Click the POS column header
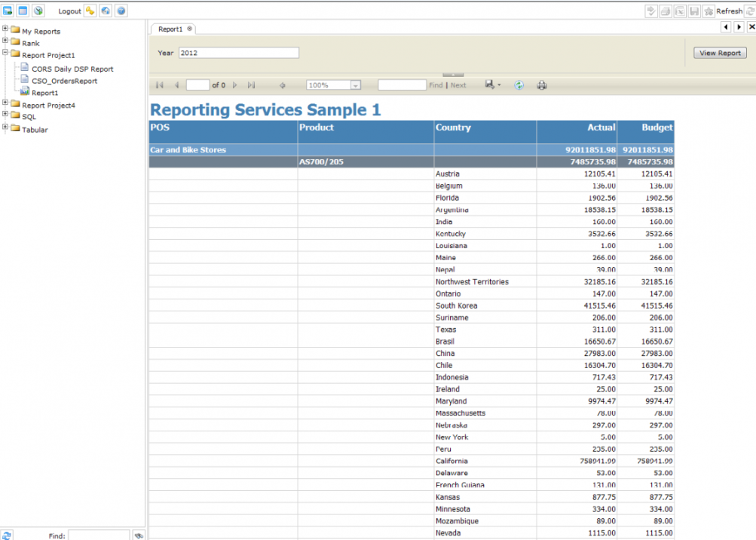This screenshot has width=756, height=540. pos(223,132)
